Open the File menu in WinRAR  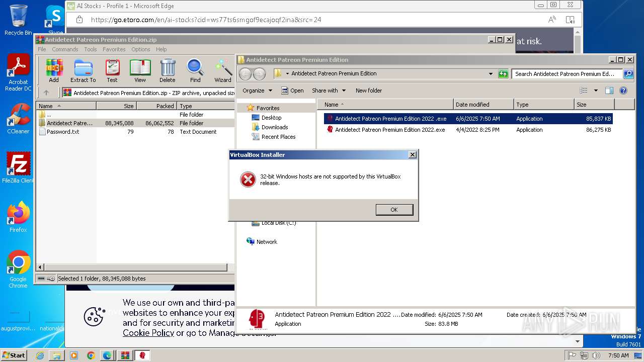pos(42,49)
